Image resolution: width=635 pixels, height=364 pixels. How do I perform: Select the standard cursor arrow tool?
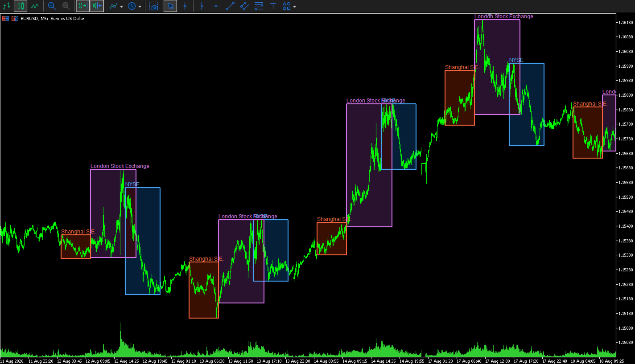point(170,6)
